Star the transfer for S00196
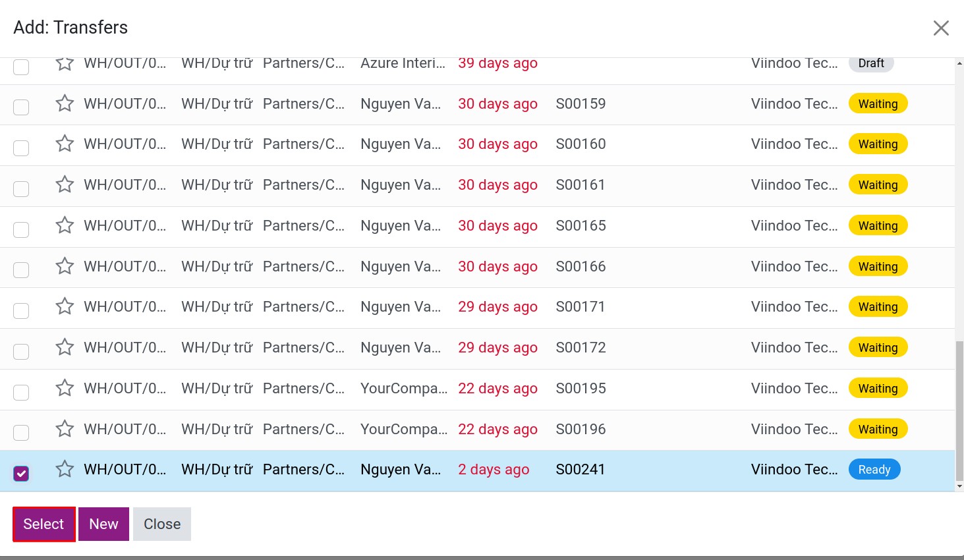The width and height of the screenshot is (964, 560). pyautogui.click(x=65, y=429)
